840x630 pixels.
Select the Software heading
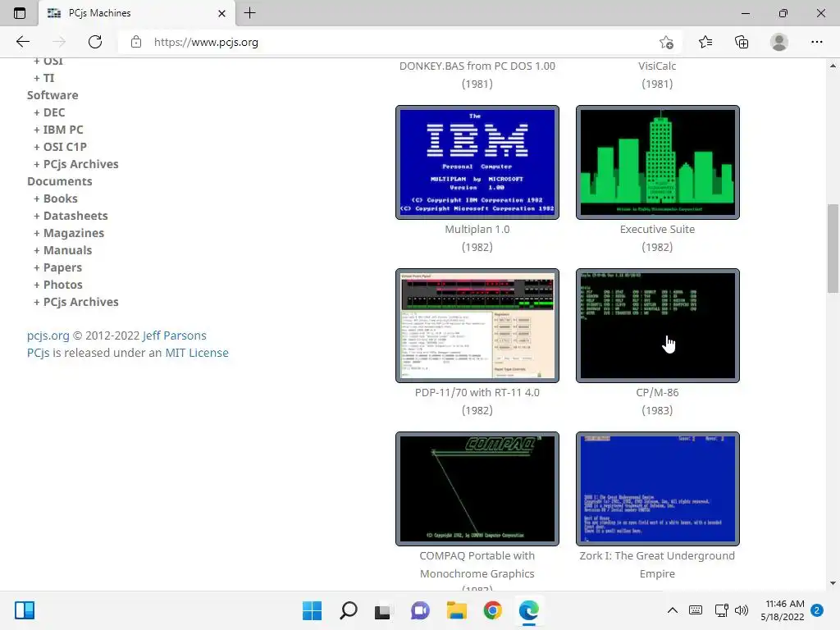pos(52,95)
